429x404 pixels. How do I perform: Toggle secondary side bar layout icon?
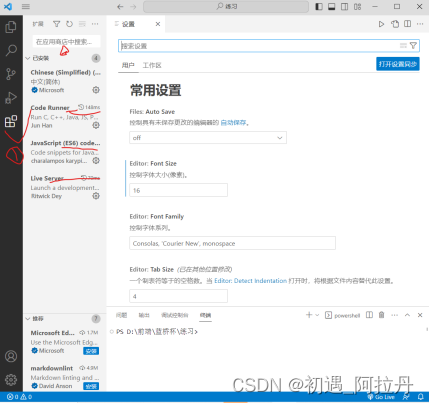click(x=345, y=7)
